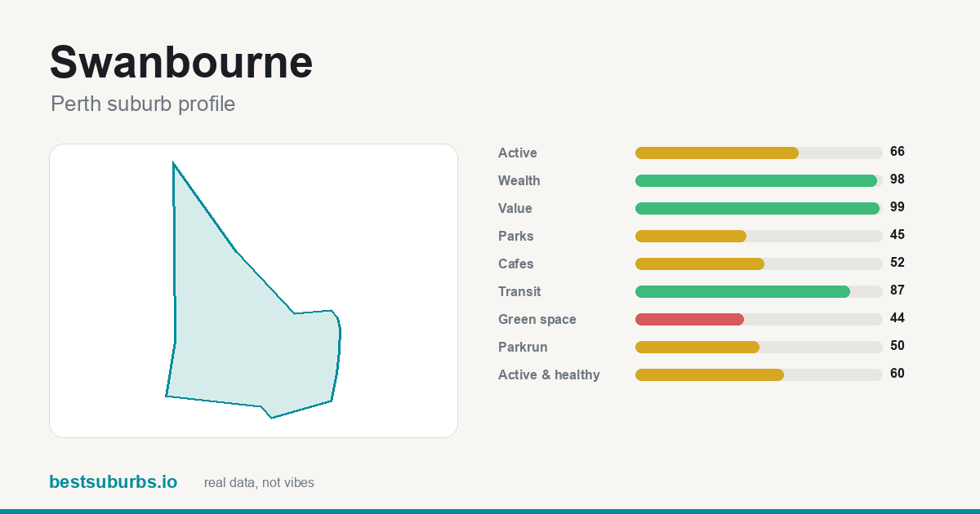Select the 'Active & healthy' label
Screen dimensions: 980x514
click(549, 374)
